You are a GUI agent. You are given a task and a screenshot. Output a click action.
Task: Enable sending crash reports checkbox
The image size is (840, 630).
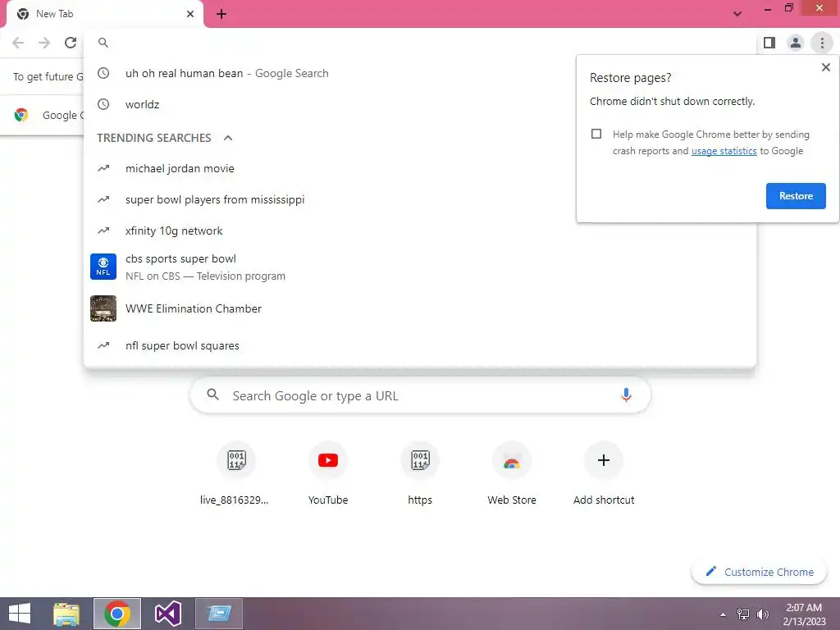point(596,134)
